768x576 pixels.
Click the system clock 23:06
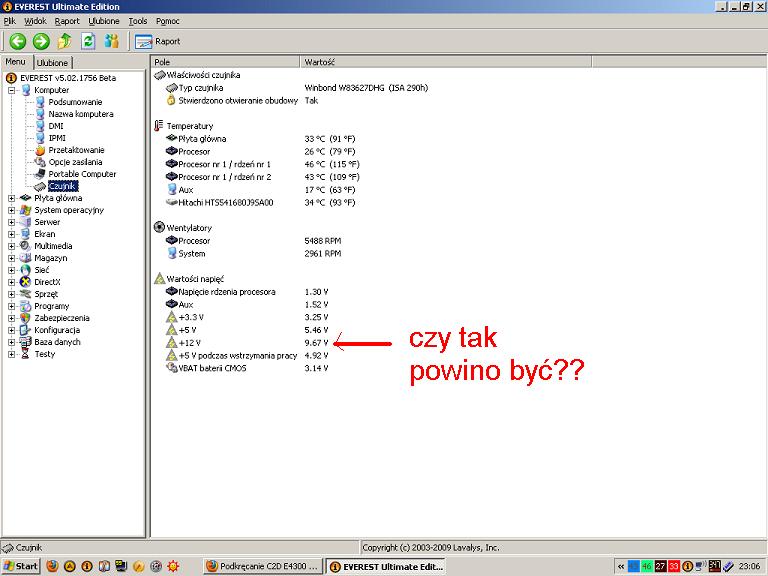click(749, 566)
